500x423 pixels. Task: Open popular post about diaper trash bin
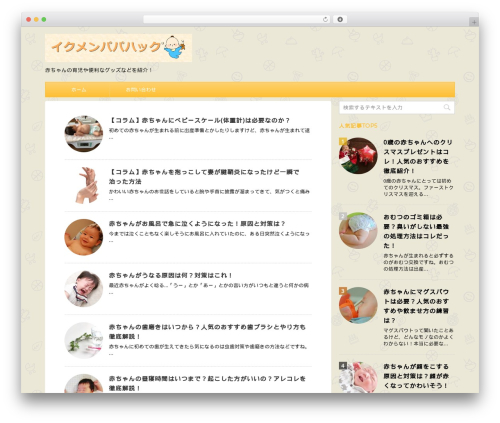(416, 231)
